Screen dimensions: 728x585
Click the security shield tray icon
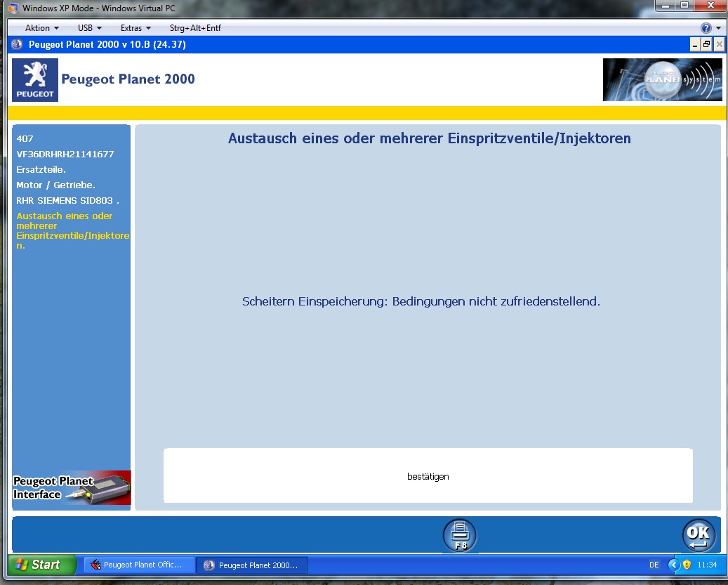tap(687, 565)
